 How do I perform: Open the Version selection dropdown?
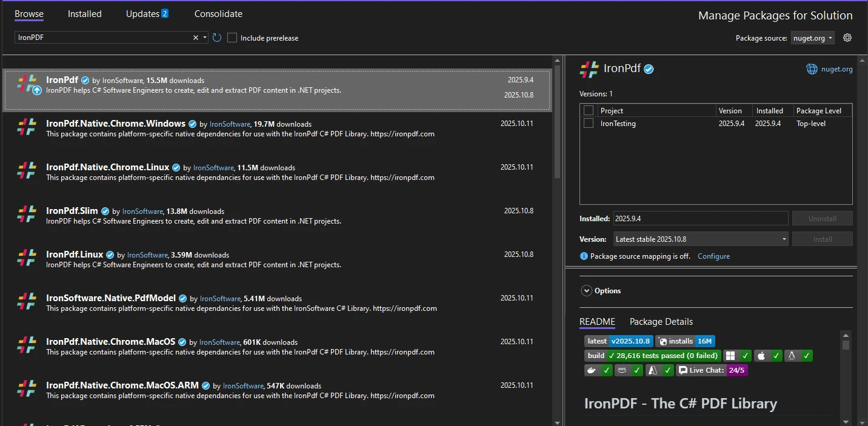coord(701,239)
